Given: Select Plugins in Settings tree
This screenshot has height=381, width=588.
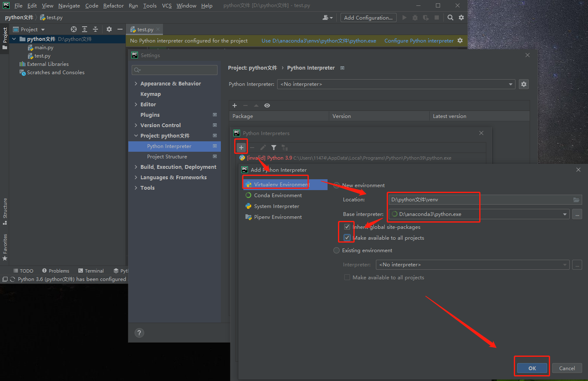Looking at the screenshot, I should point(150,115).
